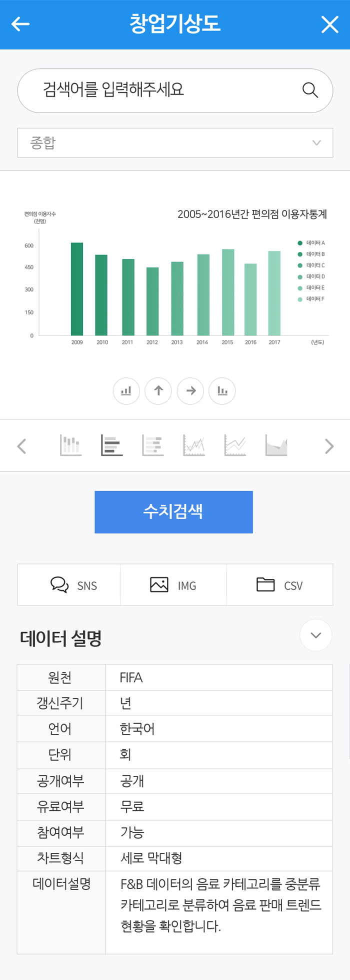Click the search text input field
This screenshot has width=350, height=980.
tap(150, 90)
